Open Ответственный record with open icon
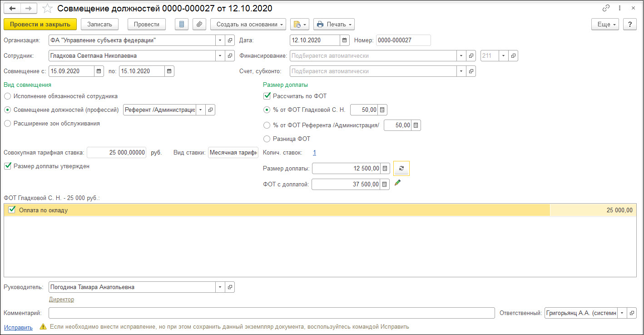The height and width of the screenshot is (335, 644). tap(632, 313)
